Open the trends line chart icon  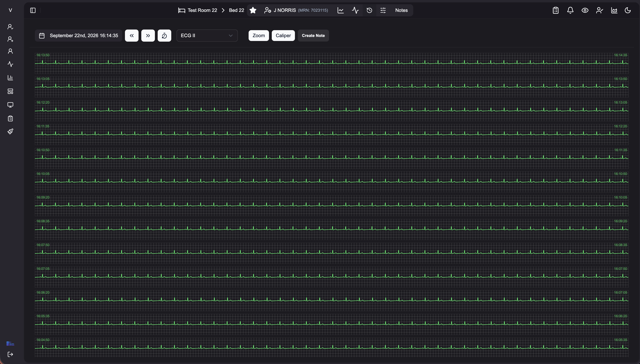pos(340,10)
